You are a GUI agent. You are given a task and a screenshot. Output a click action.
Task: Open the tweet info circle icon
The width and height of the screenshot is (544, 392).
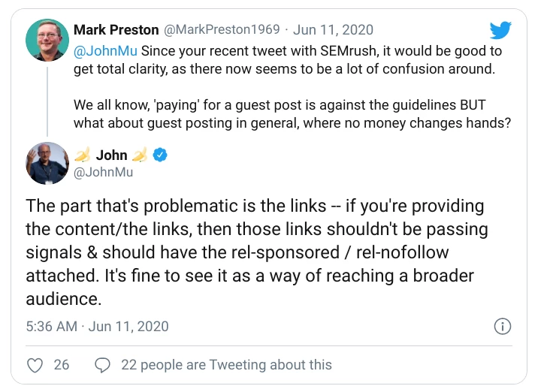[x=503, y=327]
